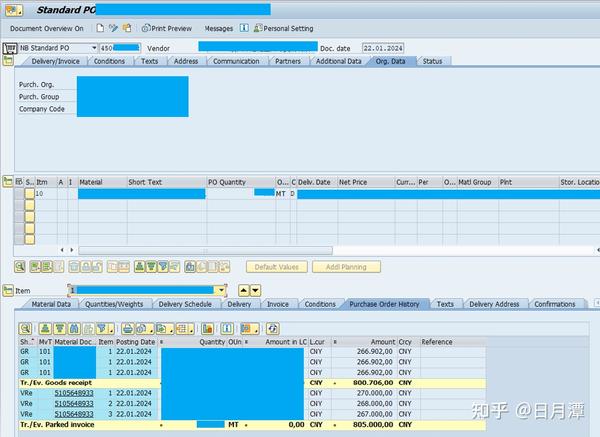Click item overview delete trash icon
This screenshot has height=437, width=600.
tap(74, 266)
